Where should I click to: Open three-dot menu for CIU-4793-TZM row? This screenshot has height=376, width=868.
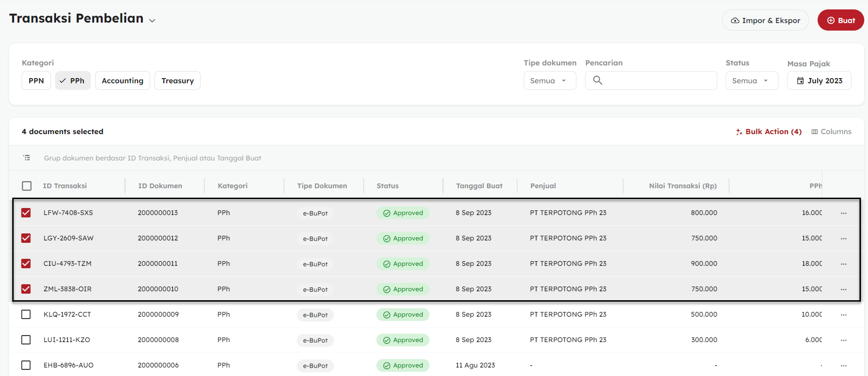[843, 264]
